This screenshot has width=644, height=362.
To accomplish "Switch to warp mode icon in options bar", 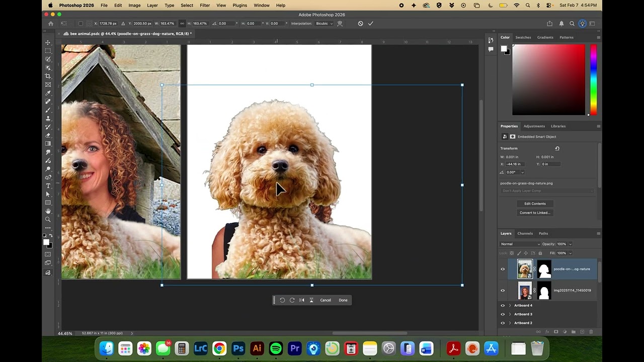I will (340, 24).
